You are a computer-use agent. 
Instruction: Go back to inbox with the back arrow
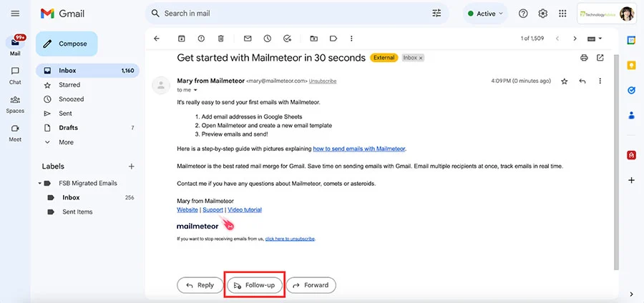157,39
